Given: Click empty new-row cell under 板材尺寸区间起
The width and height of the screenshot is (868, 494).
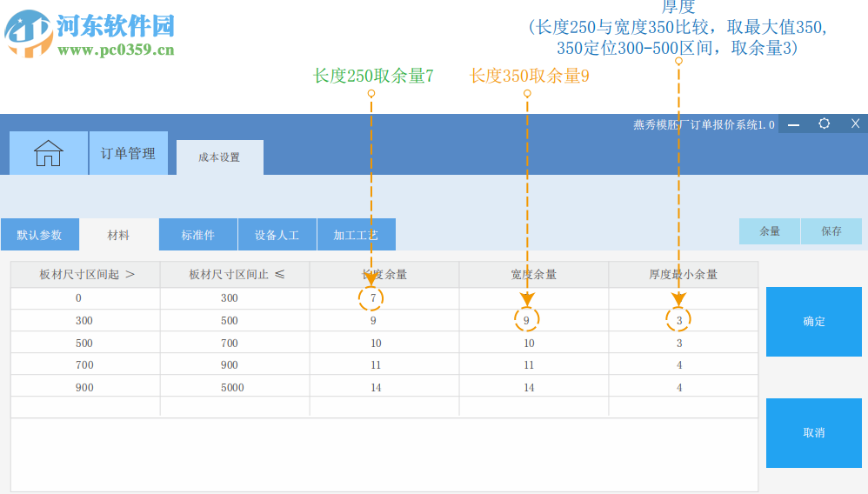Looking at the screenshot, I should (86, 406).
